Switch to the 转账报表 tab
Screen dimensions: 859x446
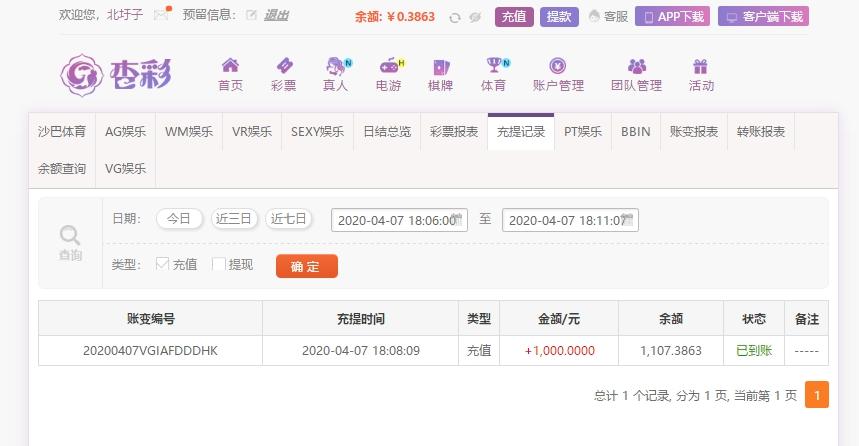(x=761, y=132)
